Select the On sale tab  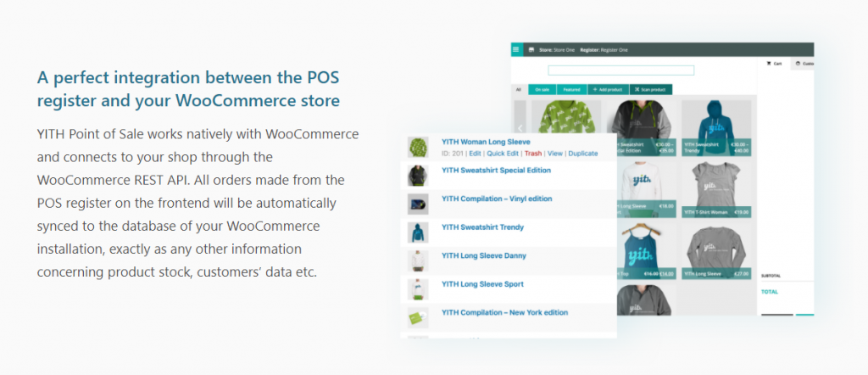542,89
